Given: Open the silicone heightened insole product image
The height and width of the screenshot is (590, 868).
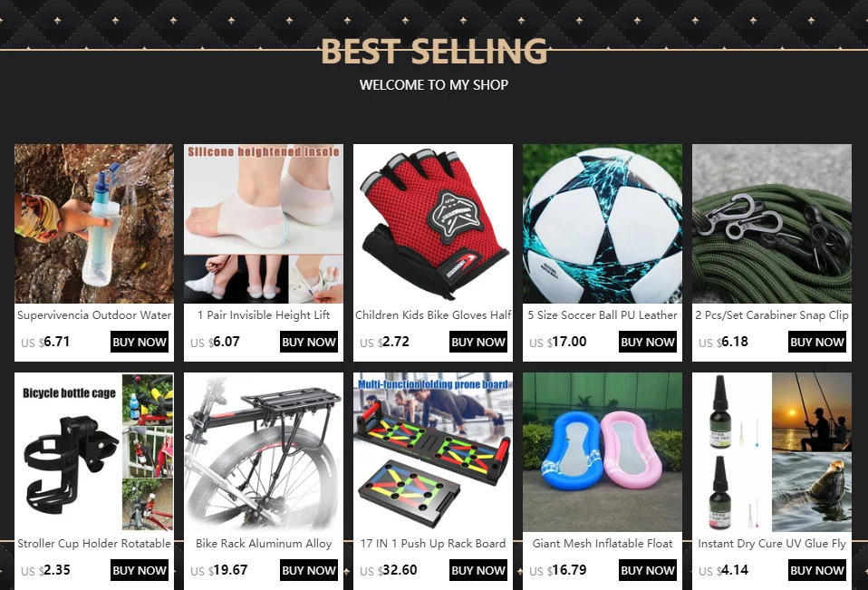Looking at the screenshot, I should pyautogui.click(x=264, y=224).
